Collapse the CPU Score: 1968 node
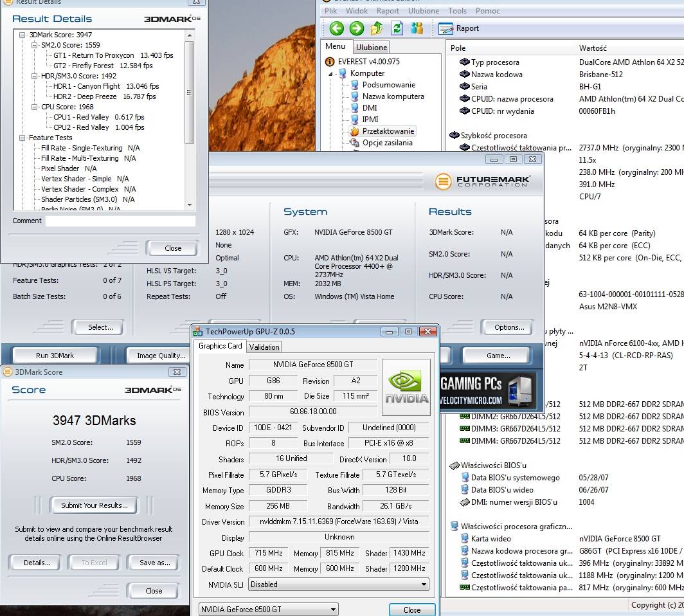Image resolution: width=684 pixels, height=616 pixels. pos(35,107)
